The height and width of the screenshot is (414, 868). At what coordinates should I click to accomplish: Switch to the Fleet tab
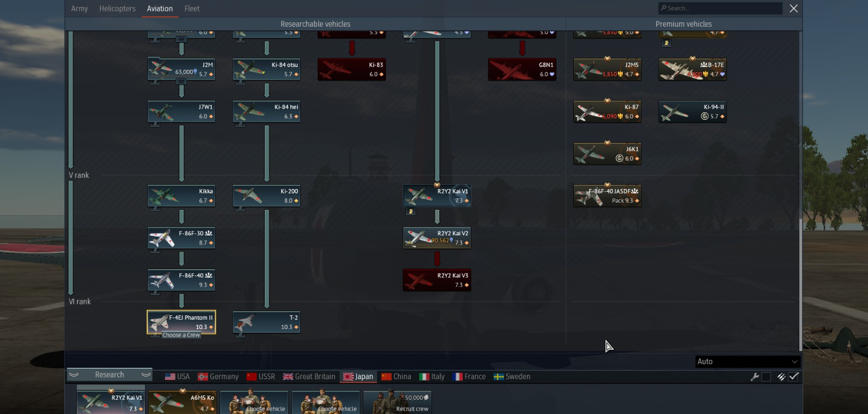coord(192,9)
